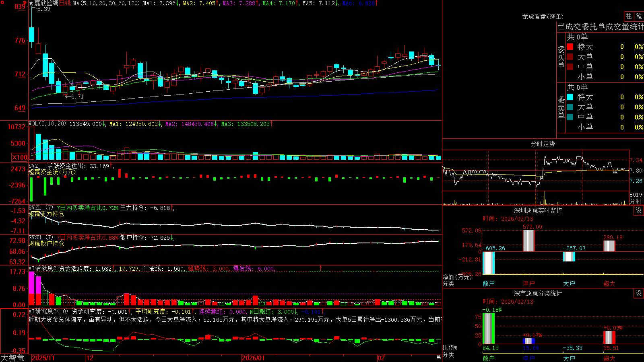Image resolution: width=644 pixels, height=362 pixels.
Task: Click the 已成交委托单成交量统计 header
Action: click(x=601, y=27)
